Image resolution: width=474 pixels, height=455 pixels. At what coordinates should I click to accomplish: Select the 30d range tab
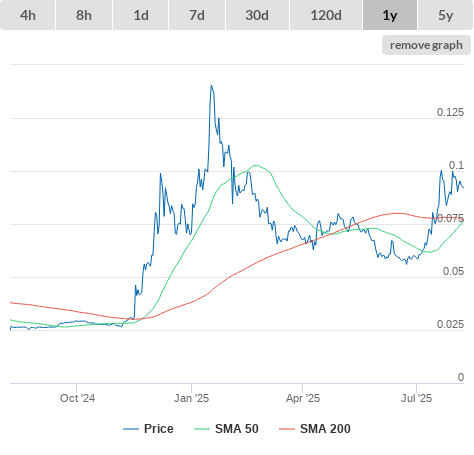pos(257,15)
